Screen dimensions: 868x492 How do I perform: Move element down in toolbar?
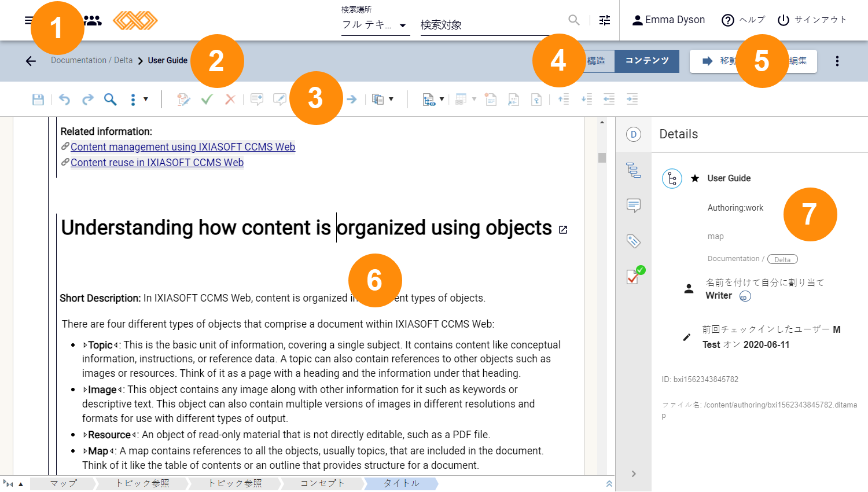pos(586,100)
